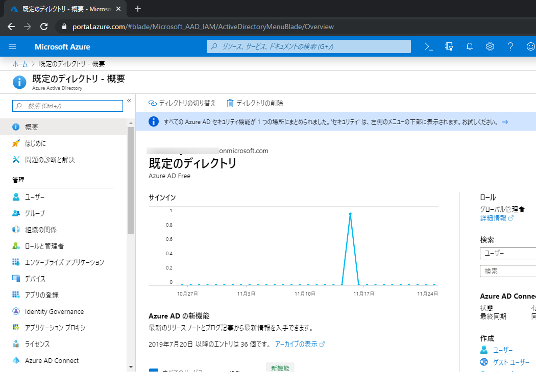Viewport: 536px width, 392px height.
Task: Go forward with the browser forward arrow
Action: coord(28,27)
